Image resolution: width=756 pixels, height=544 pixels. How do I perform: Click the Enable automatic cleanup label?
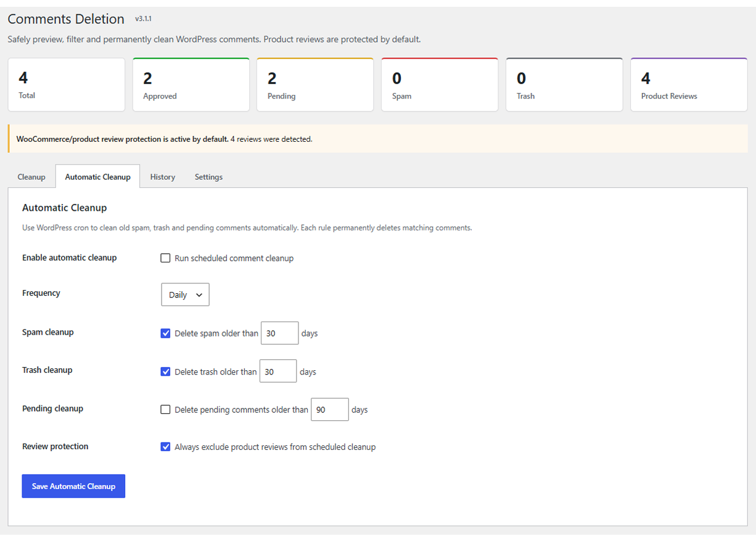click(x=69, y=258)
